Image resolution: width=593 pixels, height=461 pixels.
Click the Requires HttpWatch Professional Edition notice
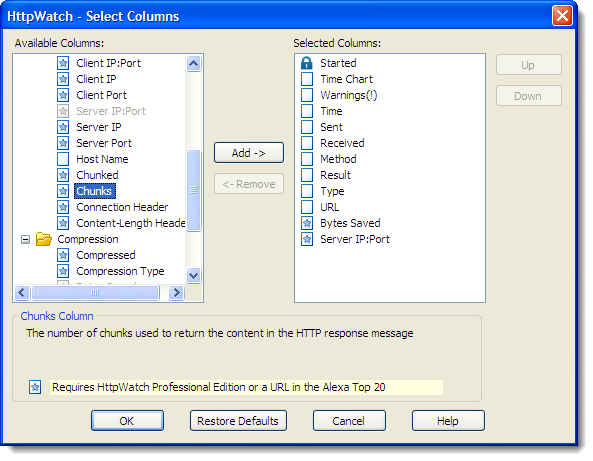(x=246, y=387)
